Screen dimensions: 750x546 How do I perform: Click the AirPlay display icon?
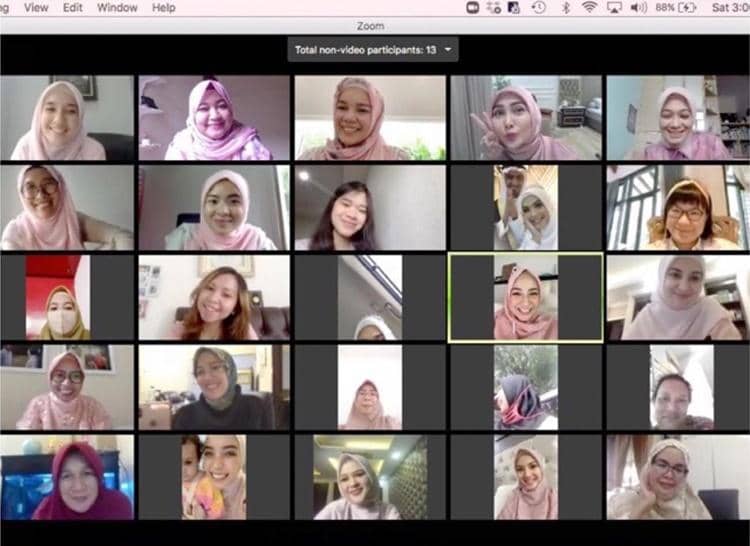pyautogui.click(x=615, y=7)
